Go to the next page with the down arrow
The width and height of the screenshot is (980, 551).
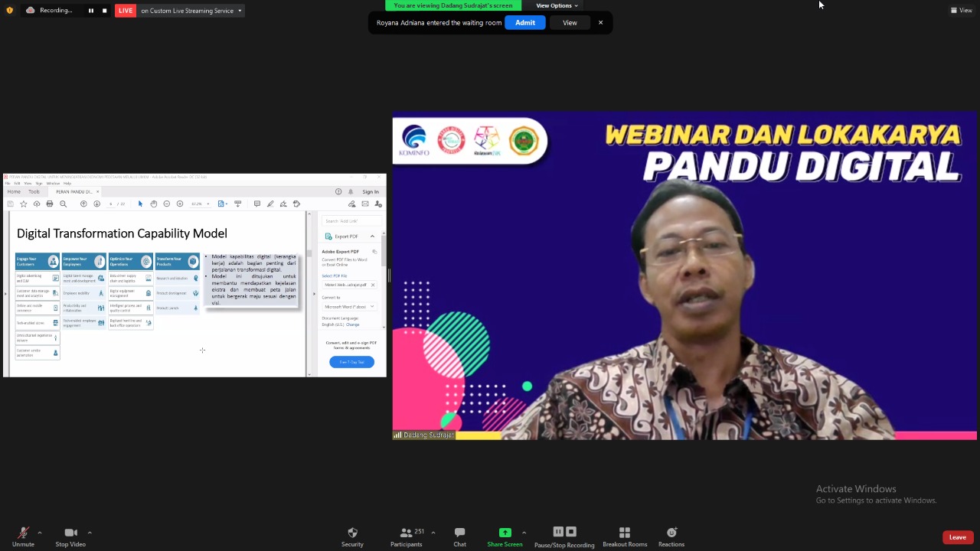[x=96, y=204]
